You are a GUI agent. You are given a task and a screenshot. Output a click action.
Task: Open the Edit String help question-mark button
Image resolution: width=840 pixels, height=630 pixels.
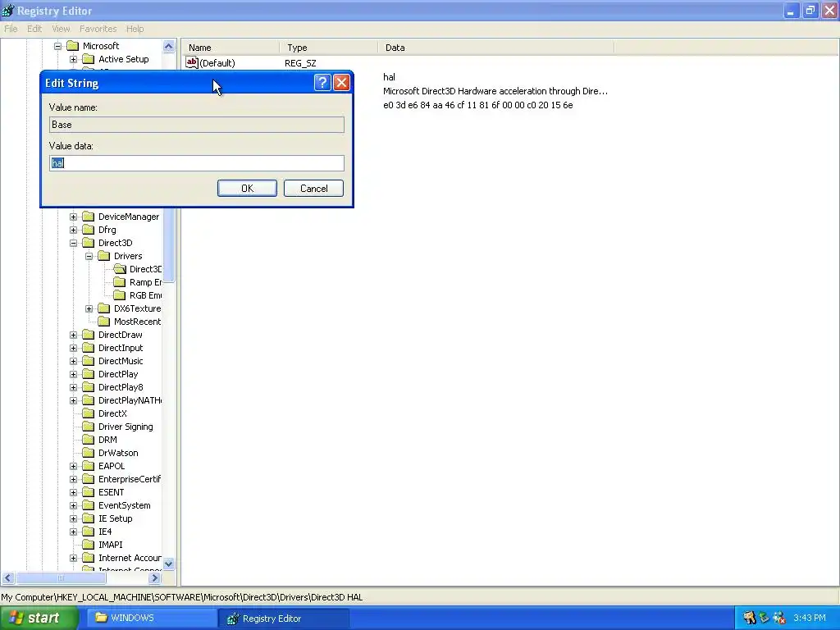click(x=322, y=83)
